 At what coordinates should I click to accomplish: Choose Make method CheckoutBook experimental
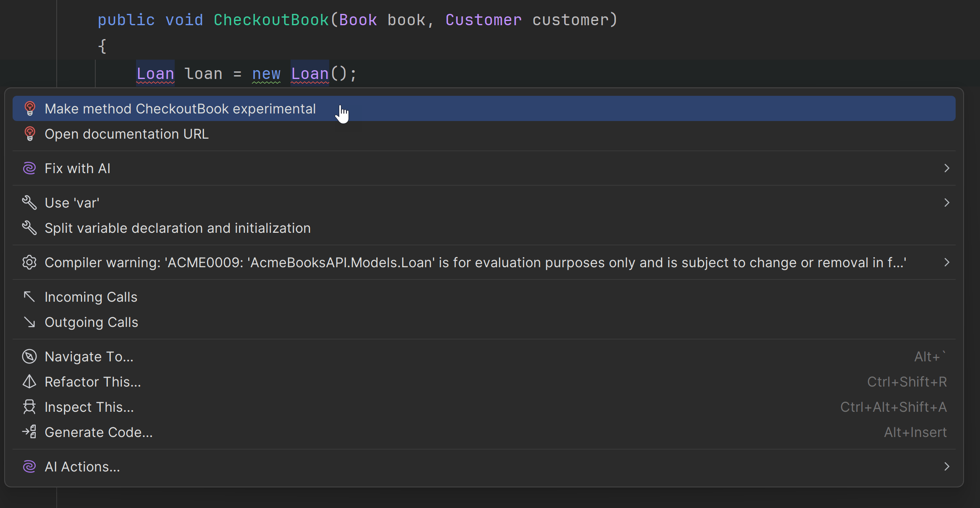180,109
